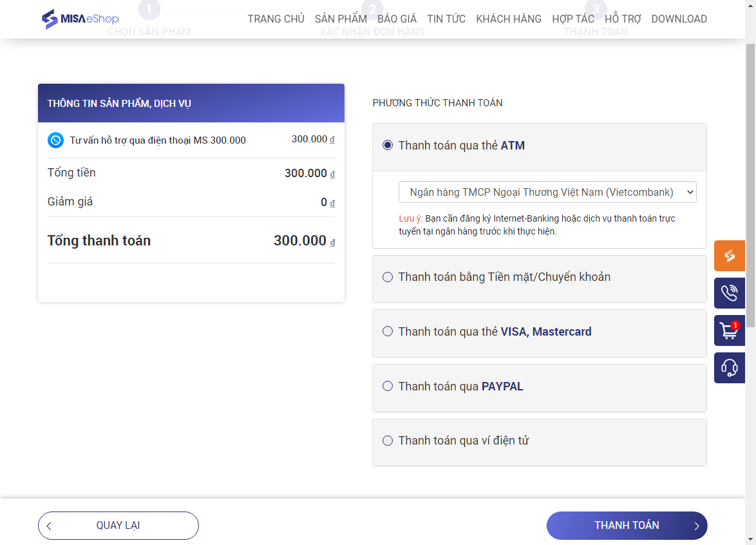Click the phone consultation product icon
Viewport: 756px width, 545px height.
pyautogui.click(x=56, y=140)
